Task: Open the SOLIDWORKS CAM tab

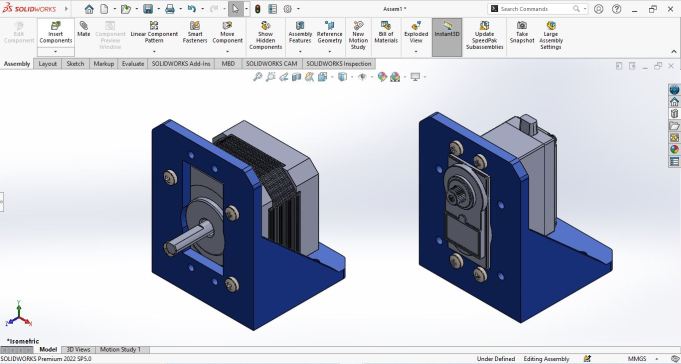Action: 271,64
